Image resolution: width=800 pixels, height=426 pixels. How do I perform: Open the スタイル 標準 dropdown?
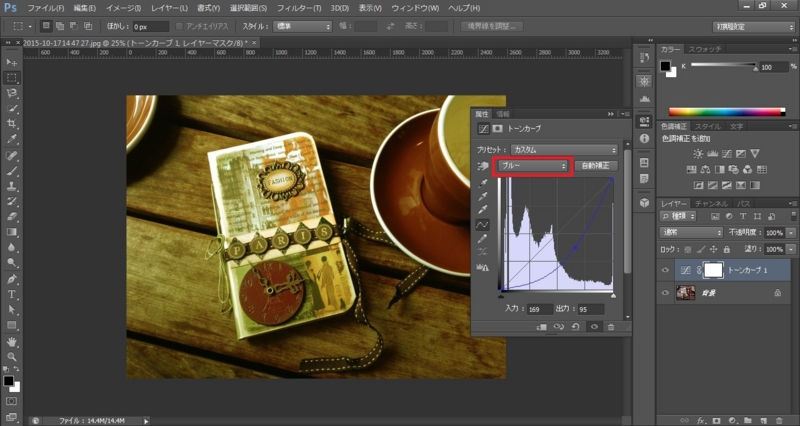pos(302,26)
